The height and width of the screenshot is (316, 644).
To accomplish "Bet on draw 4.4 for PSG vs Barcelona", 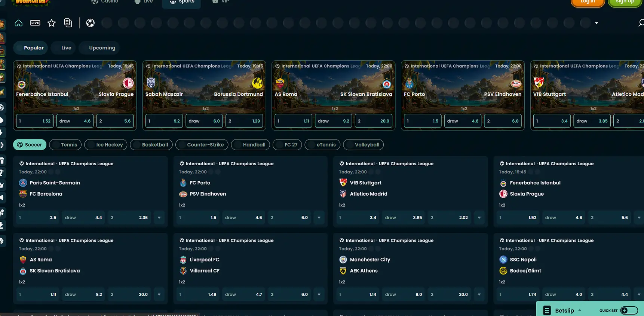I will pyautogui.click(x=83, y=218).
